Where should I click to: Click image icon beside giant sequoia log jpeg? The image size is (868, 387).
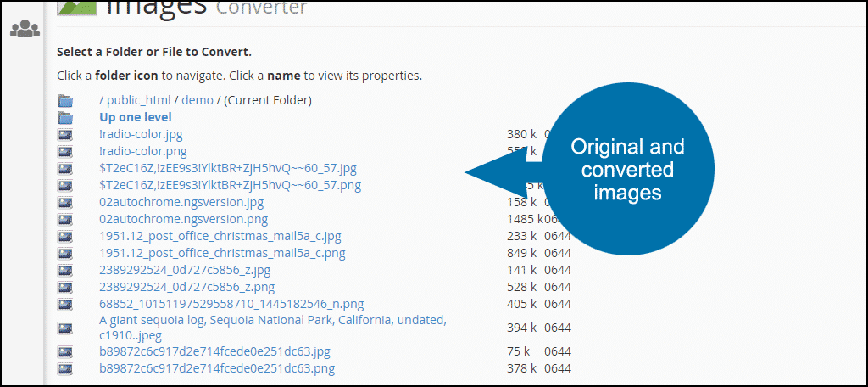65,328
